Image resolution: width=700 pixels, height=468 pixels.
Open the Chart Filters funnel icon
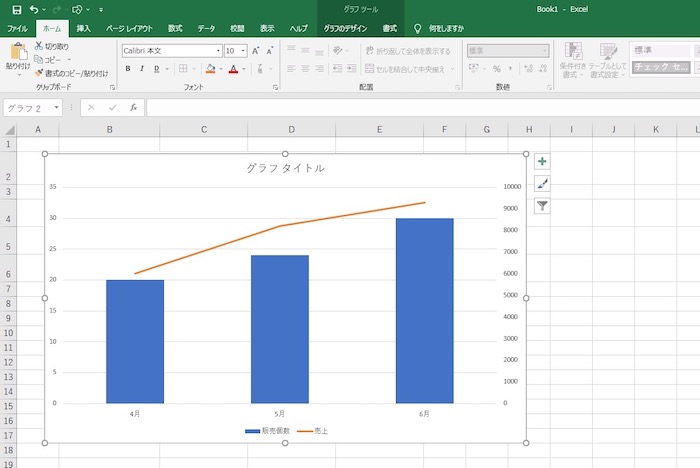pyautogui.click(x=542, y=206)
